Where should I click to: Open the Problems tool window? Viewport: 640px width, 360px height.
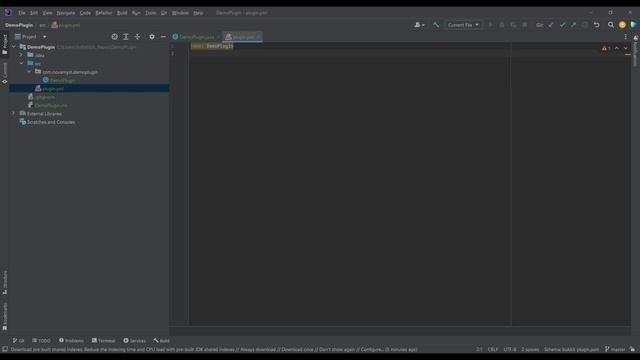(x=71, y=340)
